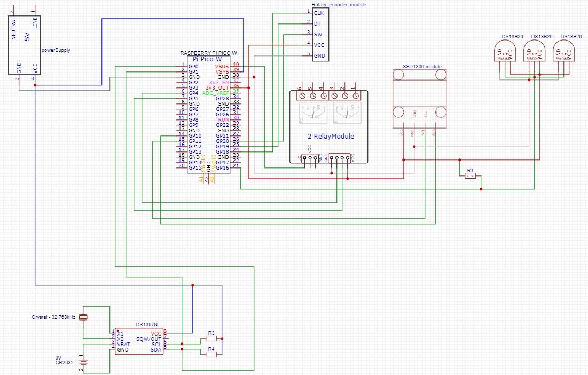Select the GP10 pin label on the Pico
The height and width of the screenshot is (375, 588).
[195, 136]
